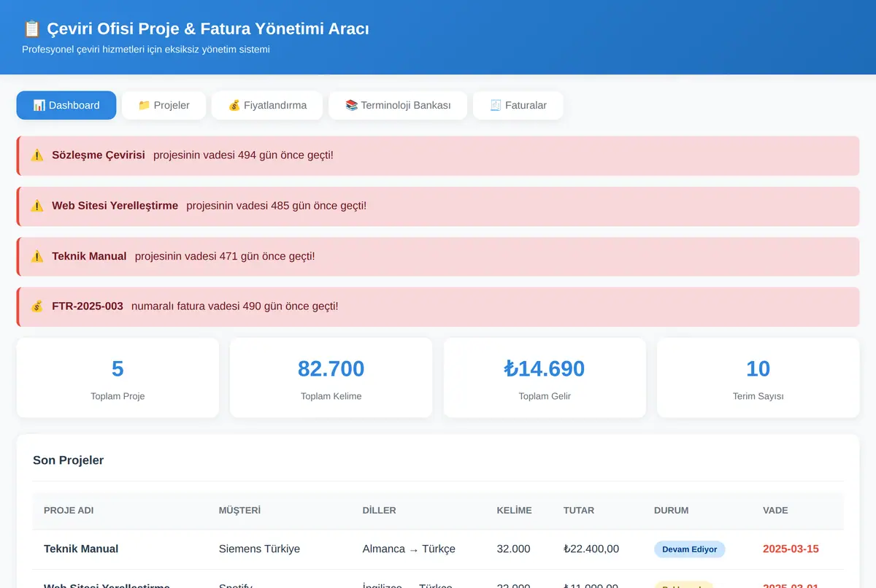Click the TUTAR column header
The image size is (876, 588).
(x=579, y=511)
